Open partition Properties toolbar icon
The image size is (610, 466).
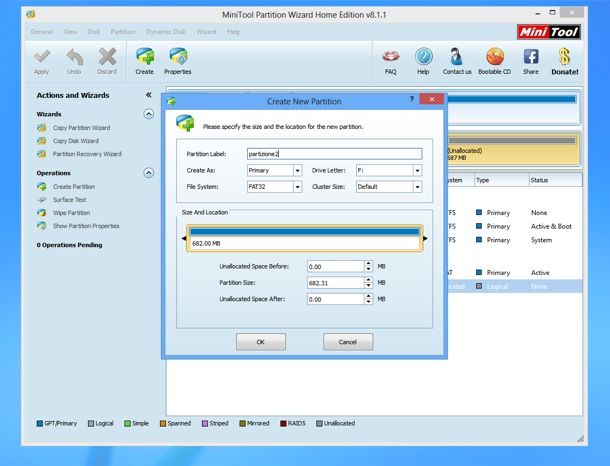point(178,57)
